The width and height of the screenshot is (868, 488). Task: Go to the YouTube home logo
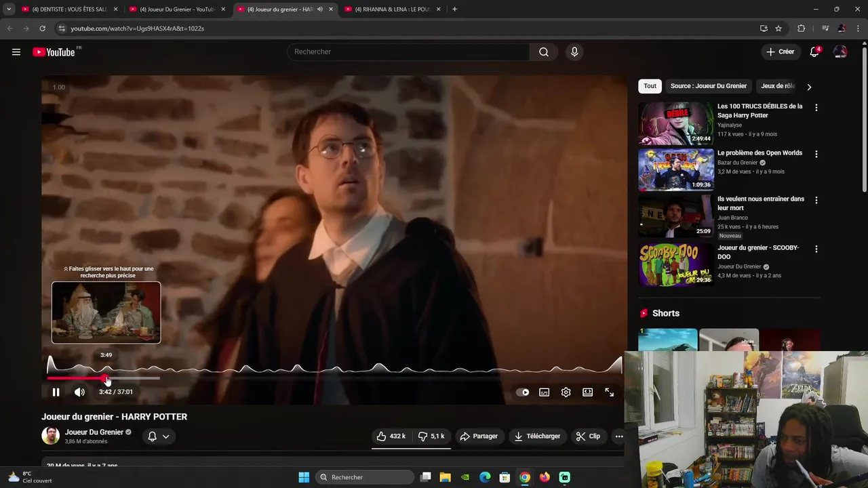point(54,52)
